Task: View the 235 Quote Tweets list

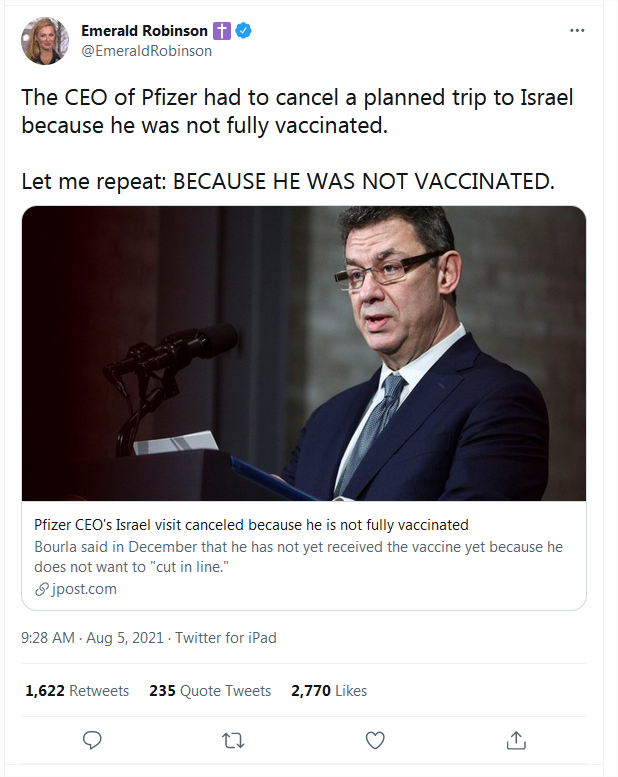Action: pyautogui.click(x=210, y=691)
